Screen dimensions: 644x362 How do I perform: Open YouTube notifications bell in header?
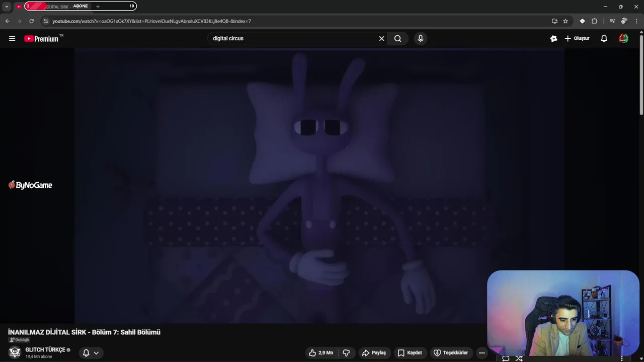click(604, 38)
